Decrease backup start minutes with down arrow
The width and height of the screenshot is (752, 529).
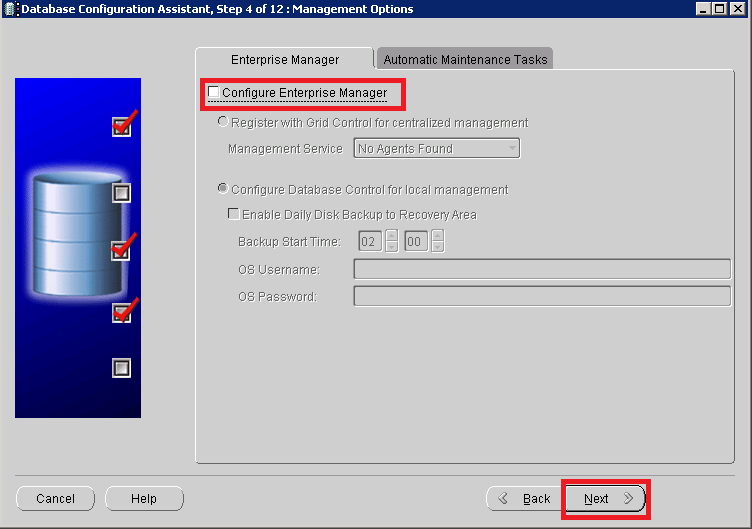point(437,247)
